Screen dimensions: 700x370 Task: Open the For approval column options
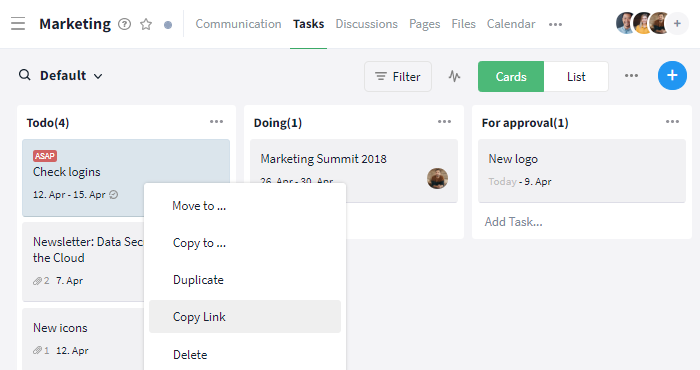click(672, 122)
